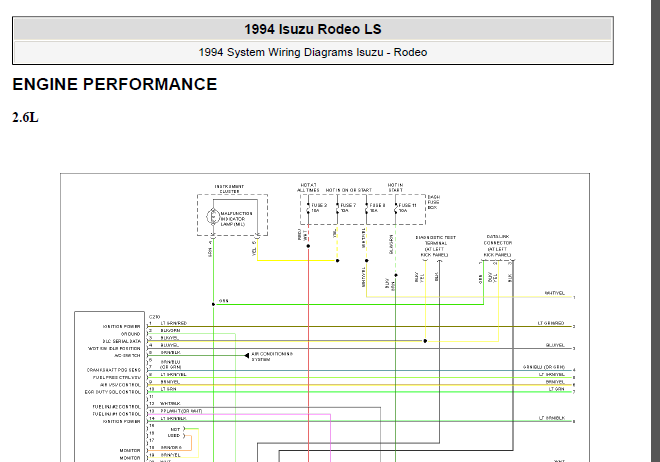Click the splice dot on the red Fuse 2 wire
The image size is (660, 462).
[x=308, y=246]
